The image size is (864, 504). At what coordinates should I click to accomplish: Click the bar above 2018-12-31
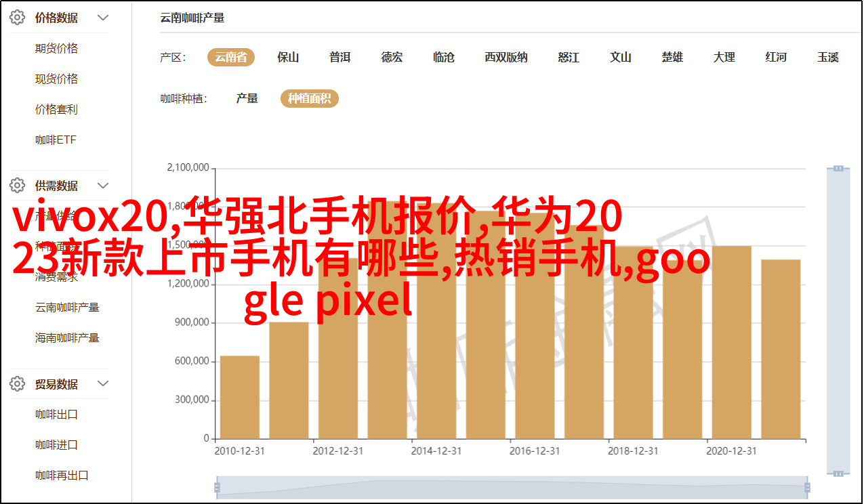pos(633,343)
